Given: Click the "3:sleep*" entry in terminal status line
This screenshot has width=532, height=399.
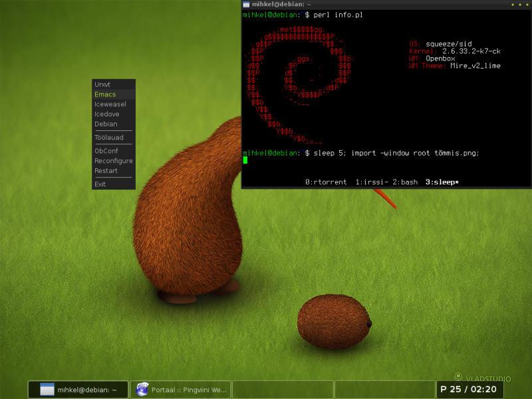Looking at the screenshot, I should click(442, 182).
